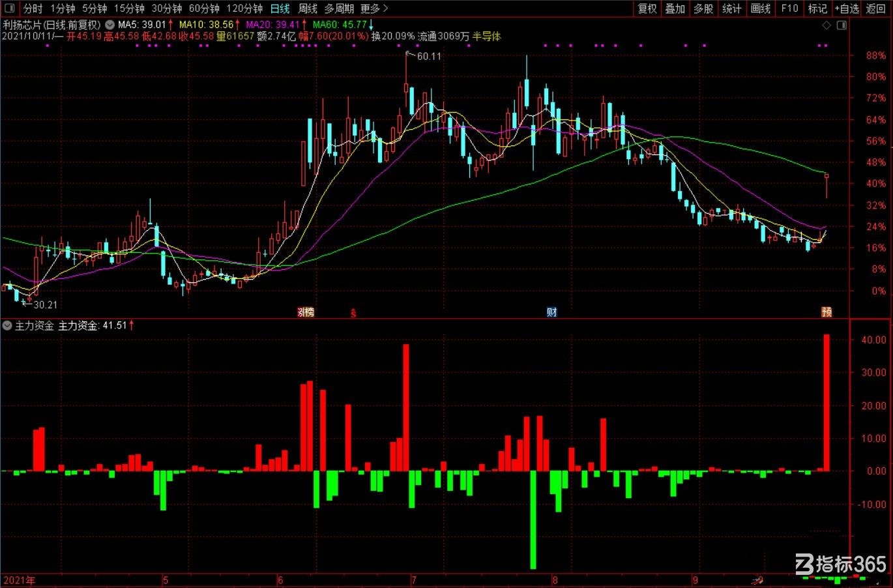Click the deepest green capital-flow bar
This screenshot has height=588, width=893.
[x=533, y=520]
